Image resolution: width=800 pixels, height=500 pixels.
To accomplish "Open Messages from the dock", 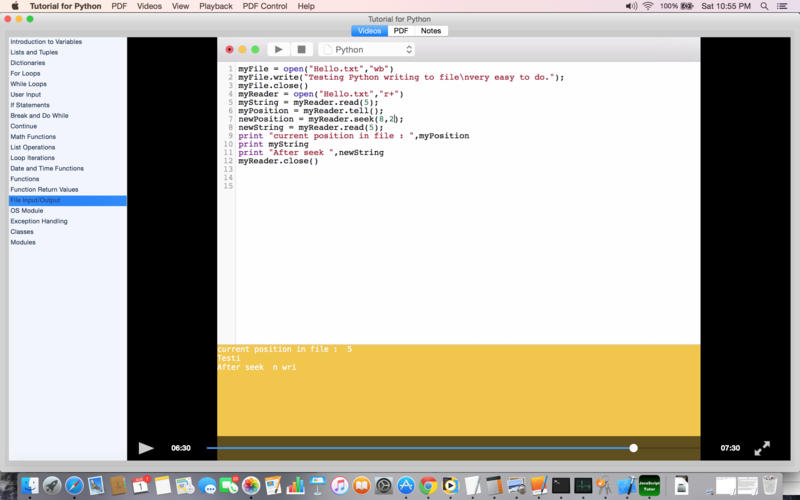I will click(207, 485).
